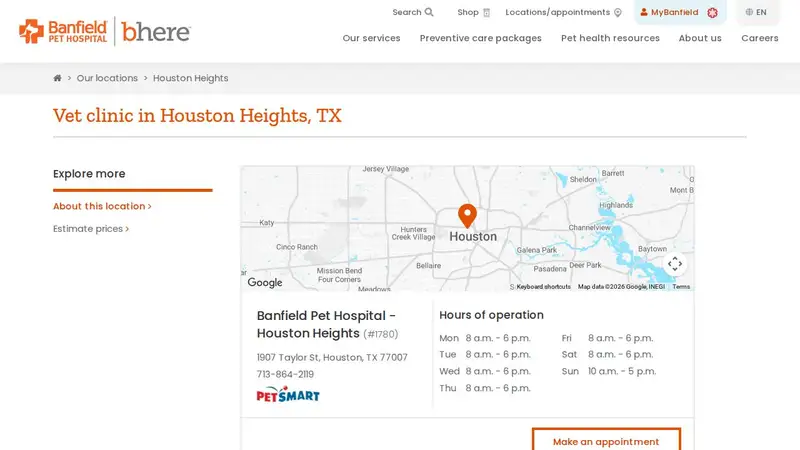Open the Our services menu
The width and height of the screenshot is (800, 450).
pos(371,38)
